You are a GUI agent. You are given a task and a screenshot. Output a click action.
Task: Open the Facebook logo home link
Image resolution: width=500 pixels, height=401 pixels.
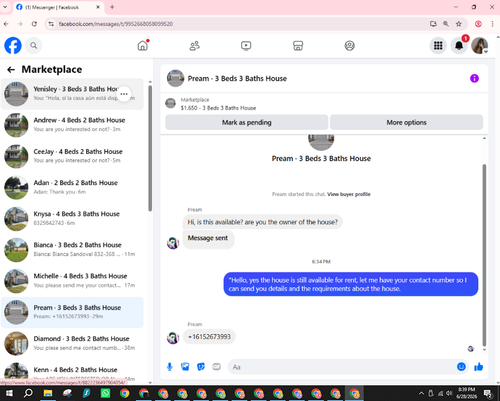point(13,46)
